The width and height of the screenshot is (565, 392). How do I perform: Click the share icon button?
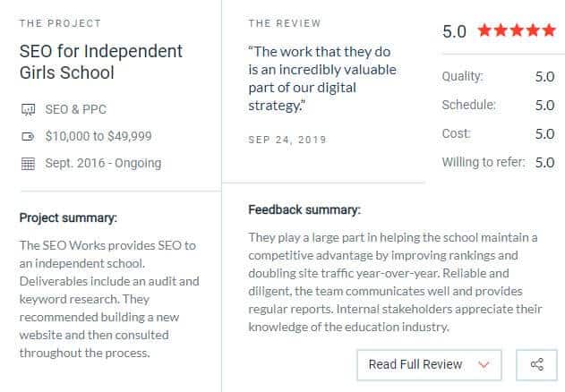click(x=536, y=364)
